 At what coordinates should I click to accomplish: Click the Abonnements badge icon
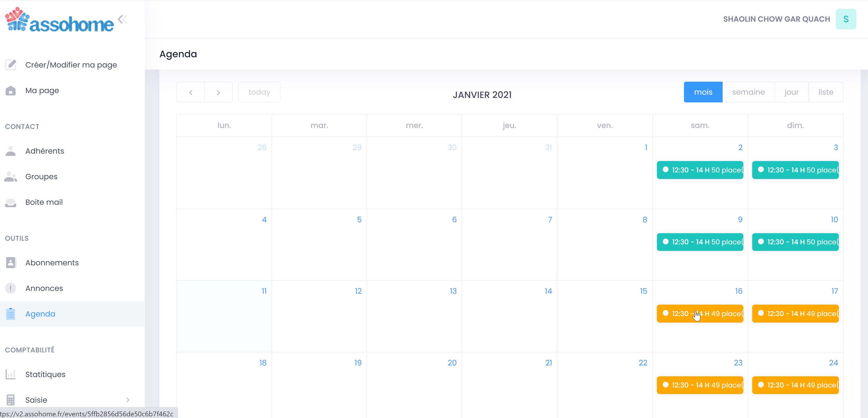pos(11,263)
